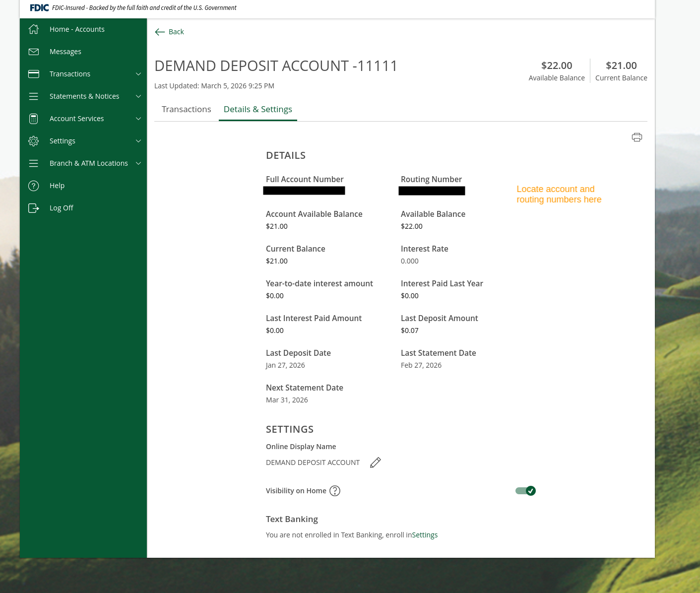Click the Last Statement Date Feb 27, 2026
Screen dimensions: 700x593
coord(421,365)
